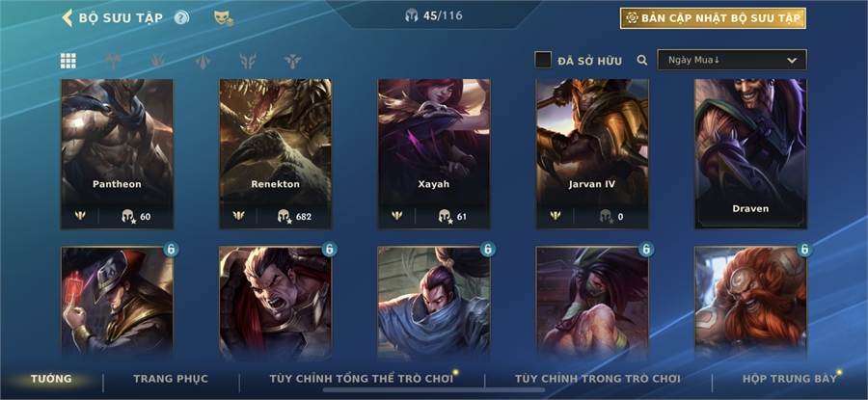Image resolution: width=868 pixels, height=400 pixels.
Task: Open the Hộp Trưng Bày tab
Action: click(x=789, y=379)
